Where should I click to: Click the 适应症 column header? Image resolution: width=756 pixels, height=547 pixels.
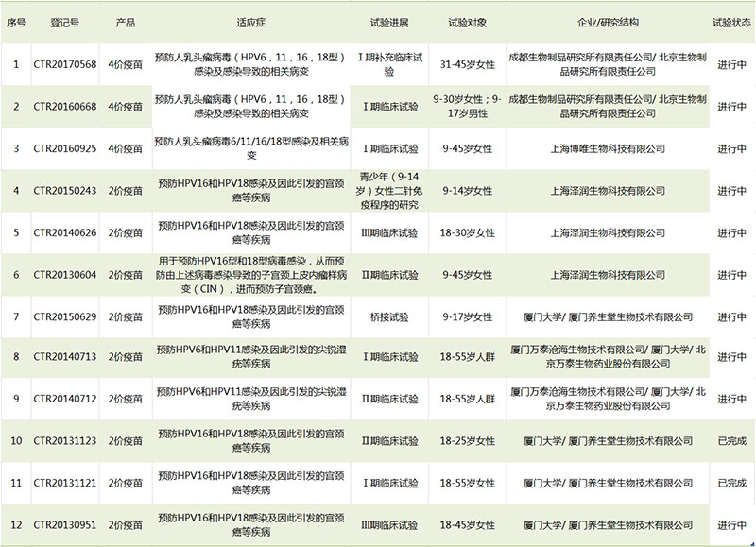pyautogui.click(x=250, y=23)
